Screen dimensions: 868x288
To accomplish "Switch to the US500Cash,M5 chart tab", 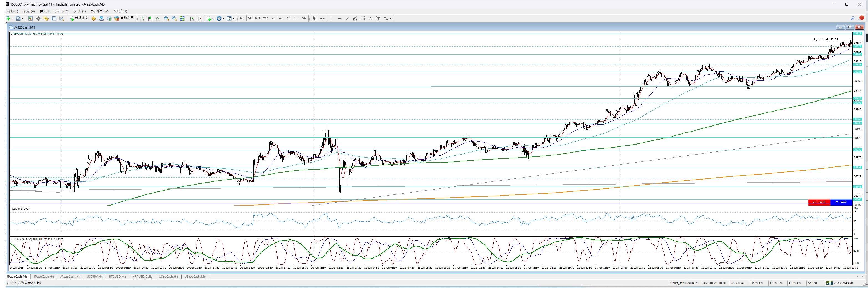I will 195,277.
